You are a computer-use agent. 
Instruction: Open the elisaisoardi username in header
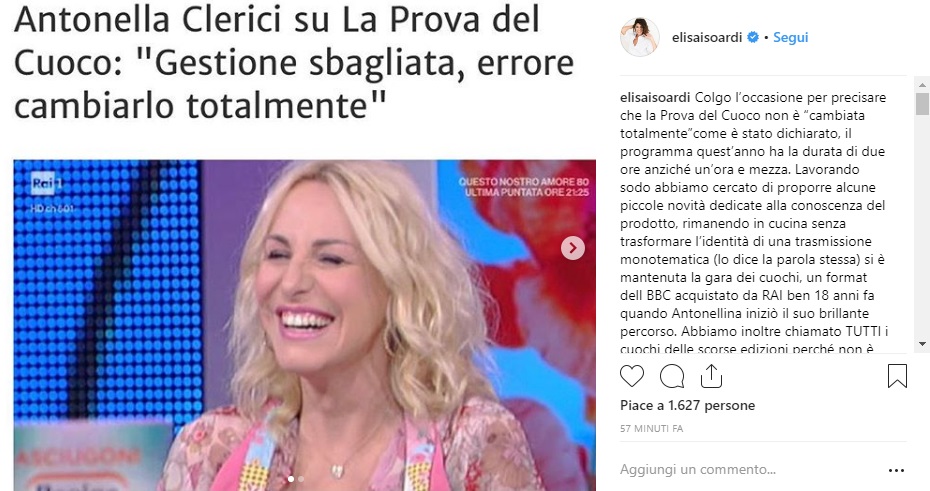(707, 37)
